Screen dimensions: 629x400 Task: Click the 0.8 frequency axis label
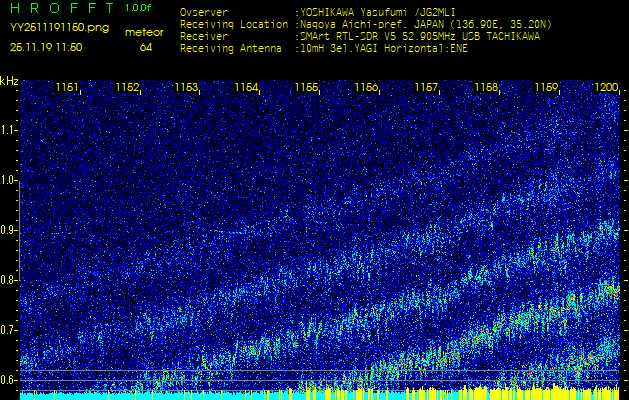(7, 280)
